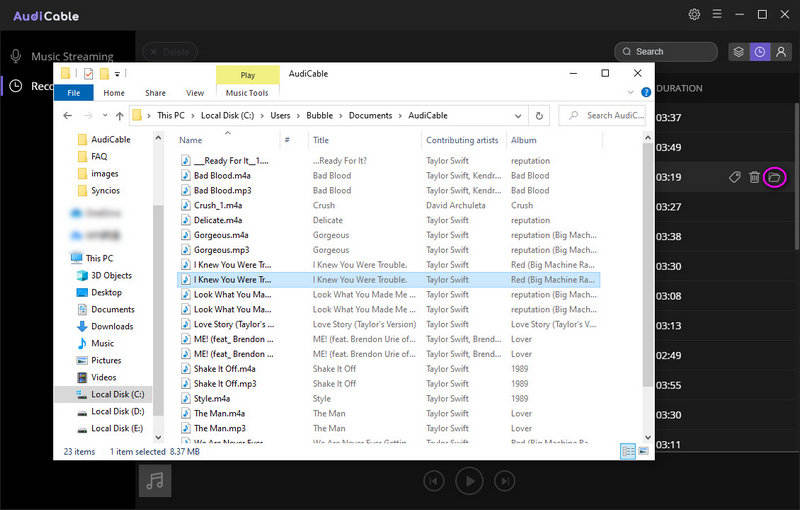The width and height of the screenshot is (800, 510).
Task: Expand the recent locations dropdown arrow
Action: tap(105, 116)
